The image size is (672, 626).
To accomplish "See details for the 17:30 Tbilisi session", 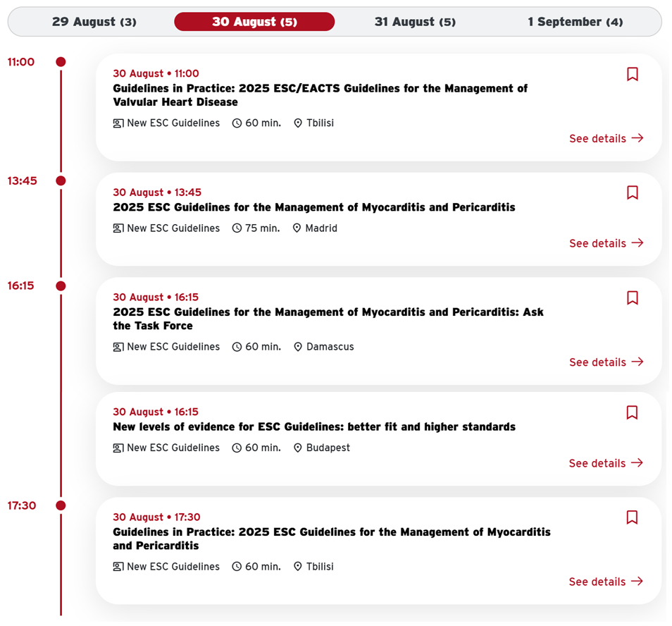I will tap(606, 582).
